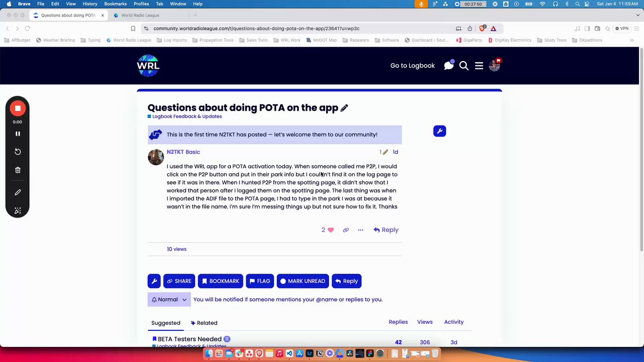Open the Repeaters bookmark folder
The width and height of the screenshot is (644, 362).
tap(355, 40)
